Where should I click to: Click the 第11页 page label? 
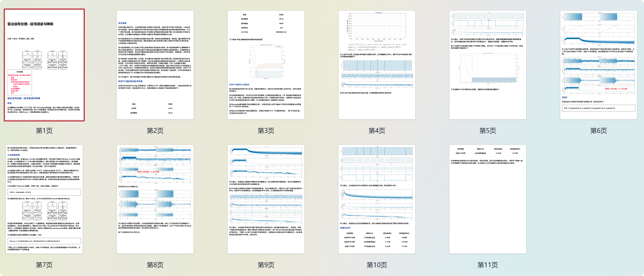pos(487,265)
